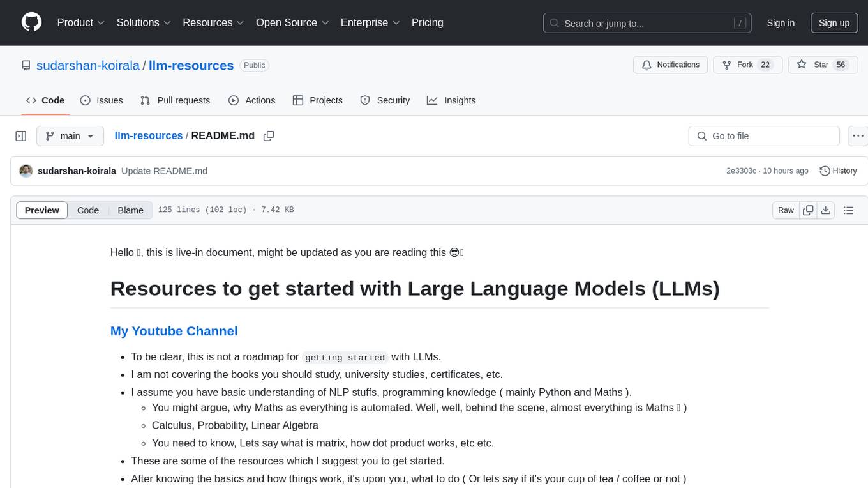Open the Pricing page link
The width and height of the screenshot is (868, 488).
pos(428,22)
